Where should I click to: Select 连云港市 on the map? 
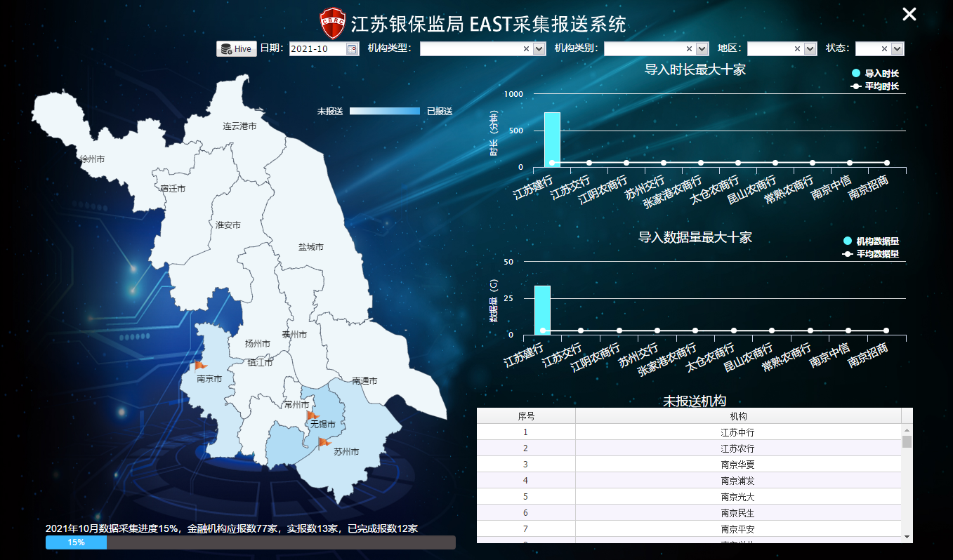point(239,126)
